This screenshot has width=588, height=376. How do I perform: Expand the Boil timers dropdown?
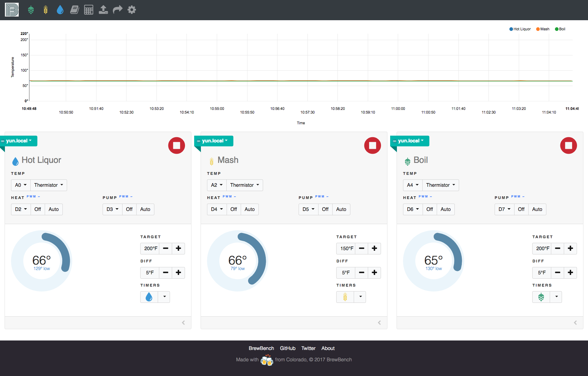tap(557, 297)
